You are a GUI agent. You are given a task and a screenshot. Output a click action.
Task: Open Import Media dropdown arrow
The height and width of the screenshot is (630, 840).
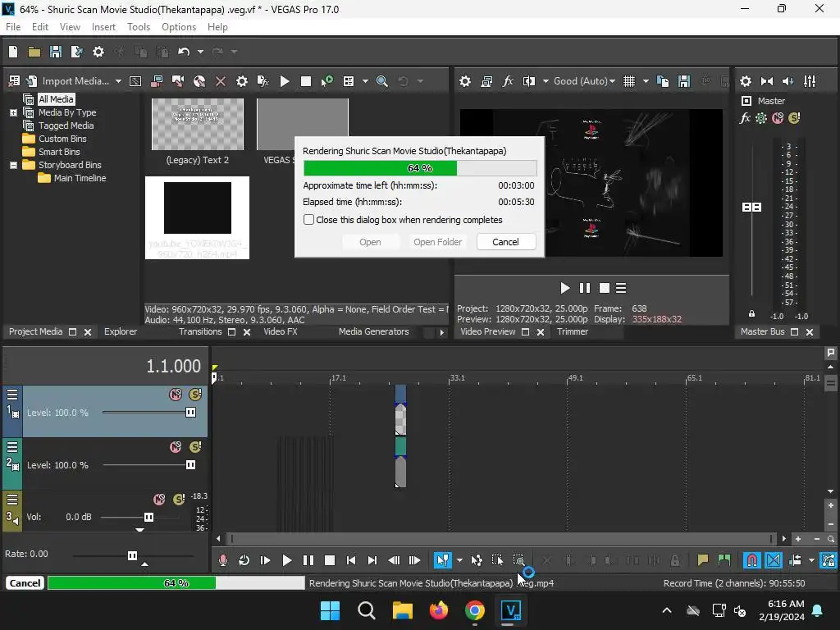[x=118, y=81]
